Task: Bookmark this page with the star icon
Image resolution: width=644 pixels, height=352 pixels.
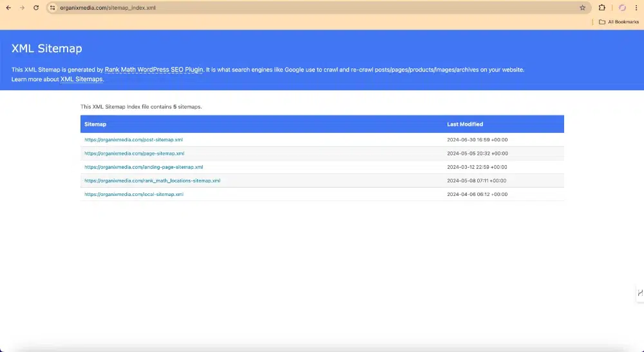Action: (x=582, y=8)
